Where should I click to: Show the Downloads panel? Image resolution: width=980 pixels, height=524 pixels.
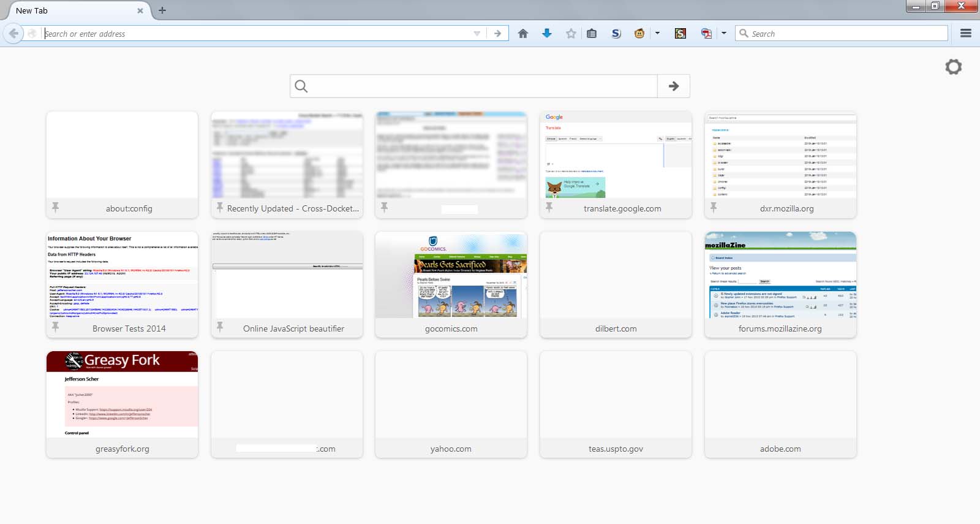pyautogui.click(x=547, y=34)
